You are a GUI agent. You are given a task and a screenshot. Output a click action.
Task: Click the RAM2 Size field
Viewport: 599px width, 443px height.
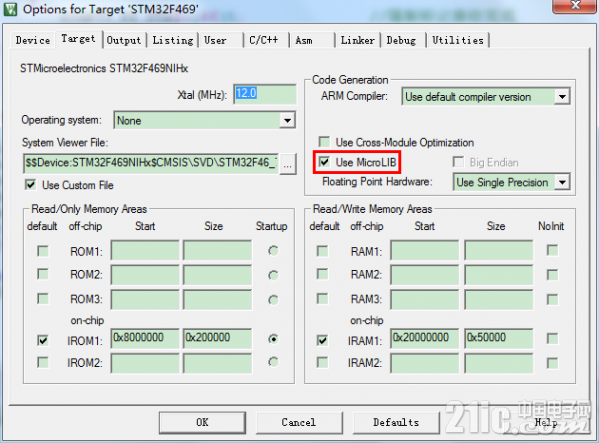tap(499, 275)
